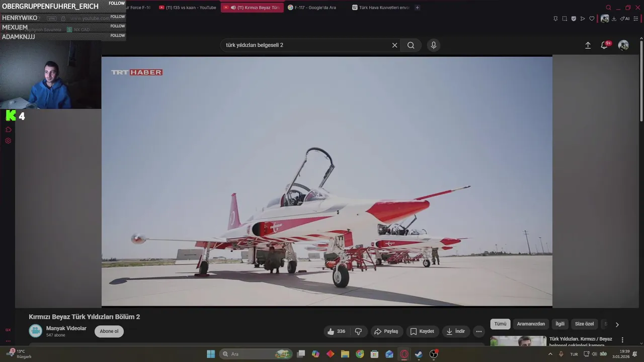
Task: Open the suggested video thumbnail in sidebar
Action: click(518, 341)
